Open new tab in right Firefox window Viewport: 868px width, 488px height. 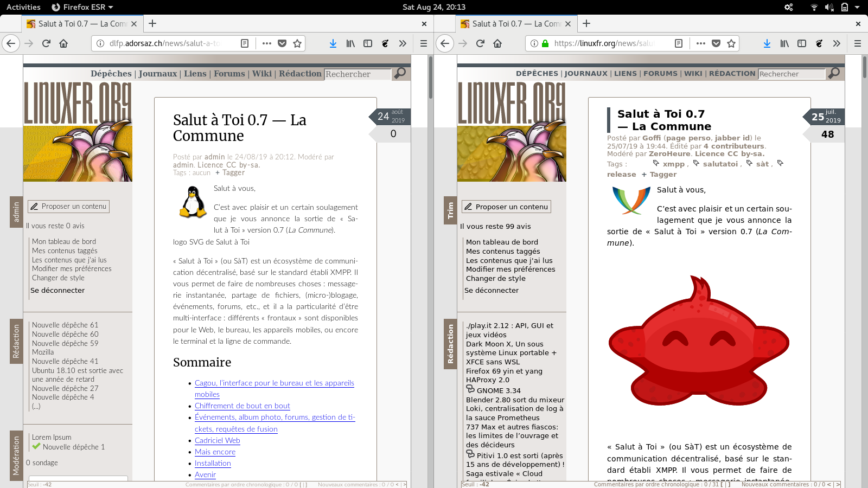click(x=586, y=23)
